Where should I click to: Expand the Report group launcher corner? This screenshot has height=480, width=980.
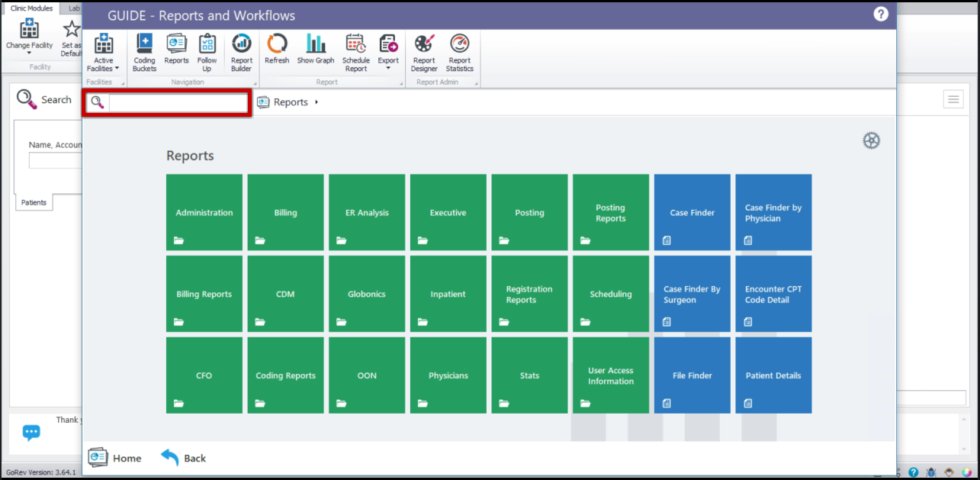point(402,83)
